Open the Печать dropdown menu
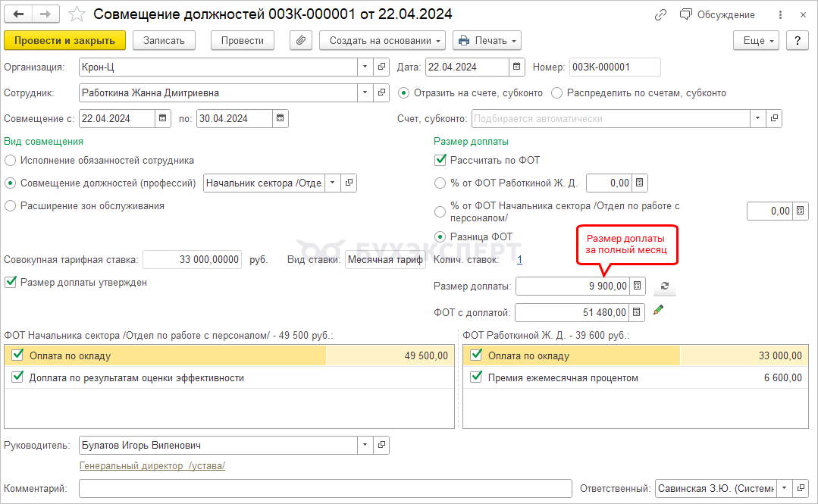The width and height of the screenshot is (818, 504). tap(487, 40)
